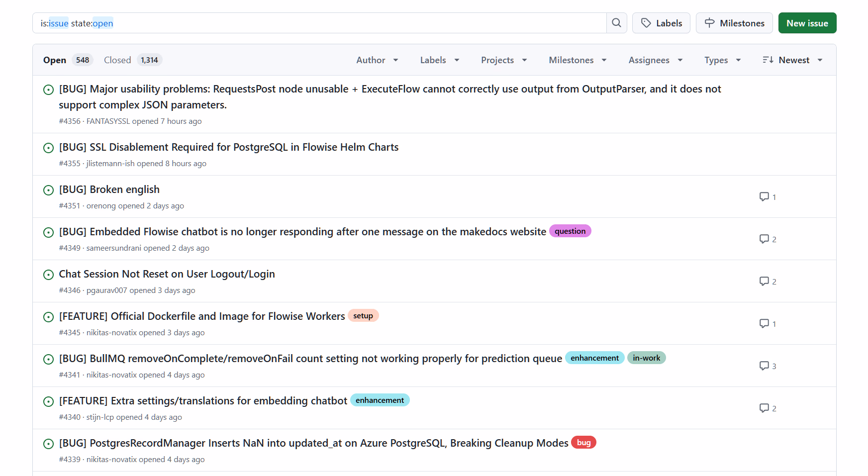
Task: Filter by the red bug label
Action: click(x=583, y=443)
